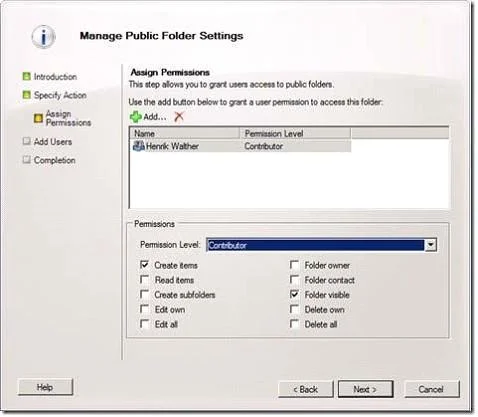Click the blue info icon in header
The height and width of the screenshot is (417, 478).
pyautogui.click(x=43, y=37)
